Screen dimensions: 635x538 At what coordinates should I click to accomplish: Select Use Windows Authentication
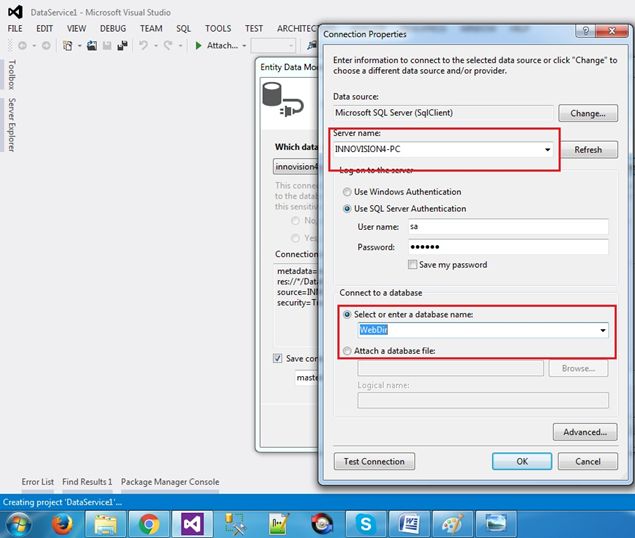click(x=347, y=192)
